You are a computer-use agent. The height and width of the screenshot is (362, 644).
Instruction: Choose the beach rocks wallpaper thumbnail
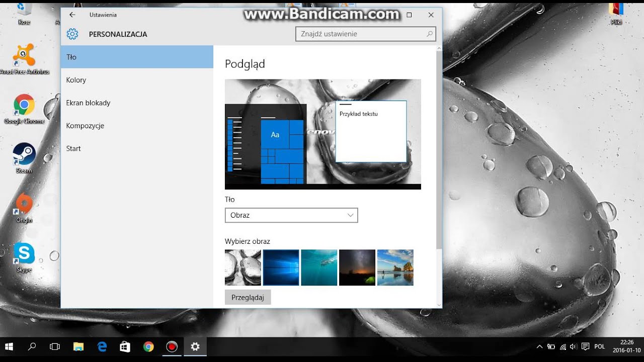(x=395, y=267)
